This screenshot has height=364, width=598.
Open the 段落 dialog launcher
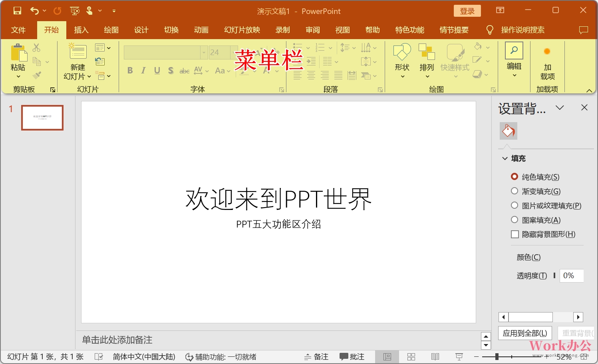tap(380, 90)
